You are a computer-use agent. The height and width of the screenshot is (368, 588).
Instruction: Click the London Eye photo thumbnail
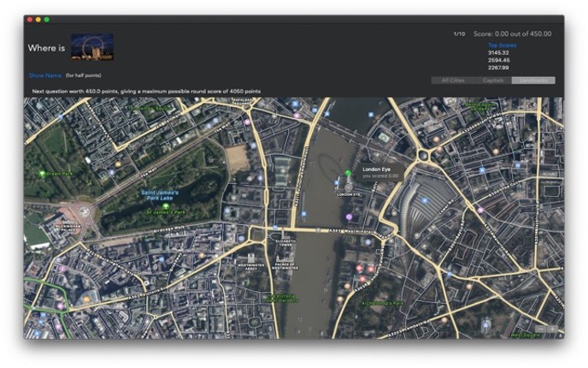tap(92, 47)
